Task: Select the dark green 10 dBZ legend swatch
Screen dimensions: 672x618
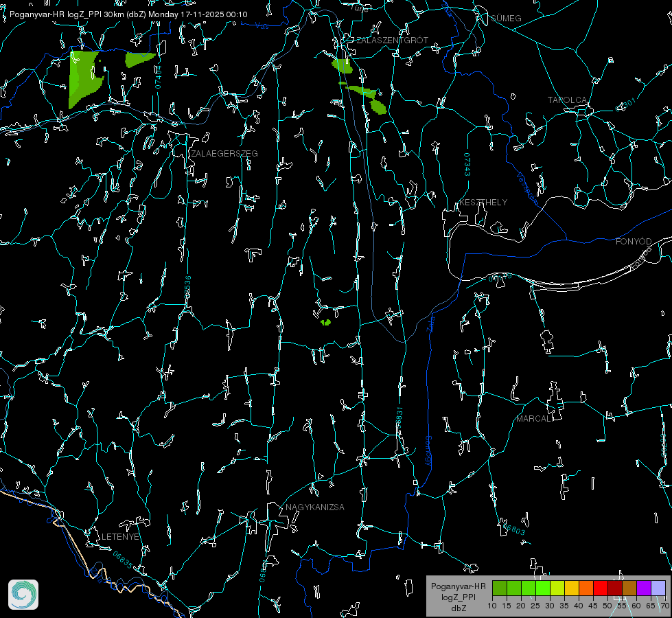Action: pyautogui.click(x=500, y=588)
